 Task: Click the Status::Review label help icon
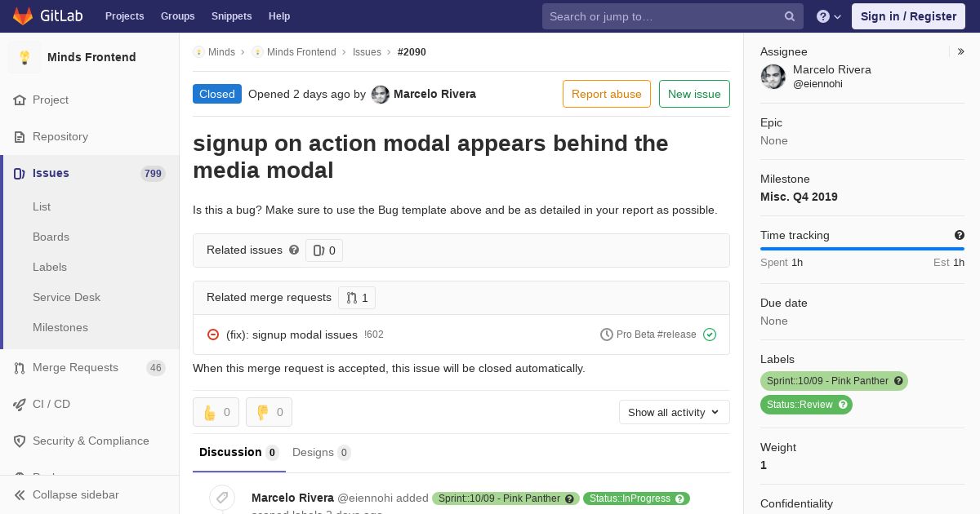point(844,405)
